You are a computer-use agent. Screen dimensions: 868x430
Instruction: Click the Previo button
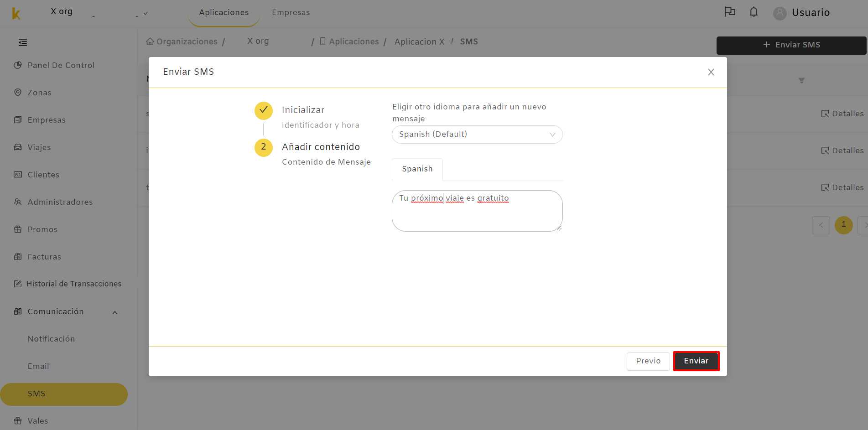pos(648,361)
